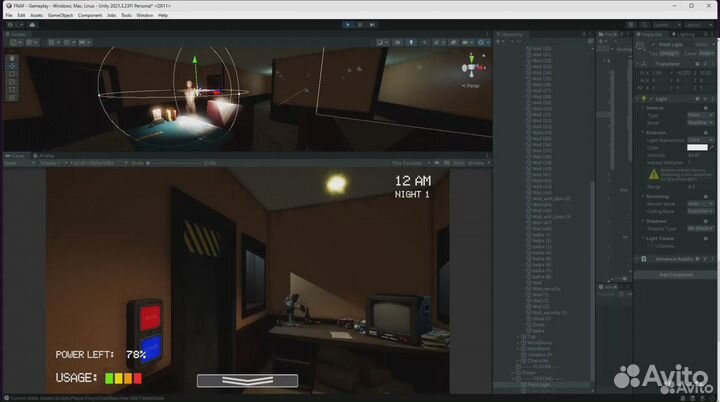Switch to the Game tab
720x402 pixels.
tap(15, 156)
